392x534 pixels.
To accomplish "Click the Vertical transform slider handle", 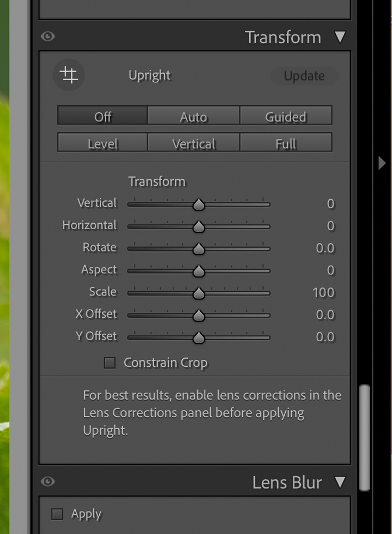I will pyautogui.click(x=199, y=205).
